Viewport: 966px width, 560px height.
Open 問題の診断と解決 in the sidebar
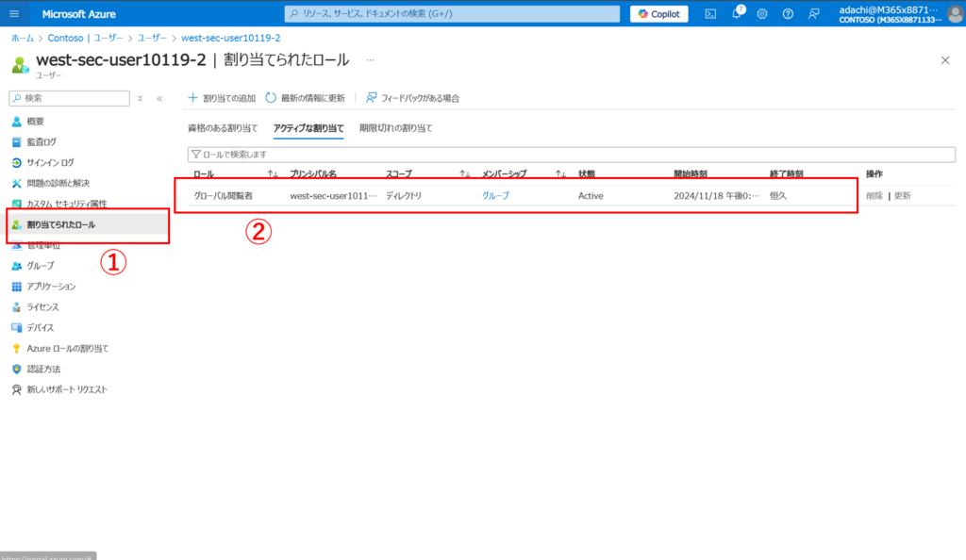(58, 184)
